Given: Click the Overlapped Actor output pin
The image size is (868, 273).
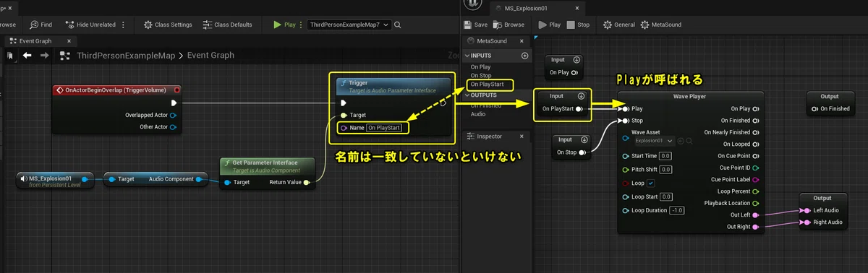Looking at the screenshot, I should pos(174,115).
